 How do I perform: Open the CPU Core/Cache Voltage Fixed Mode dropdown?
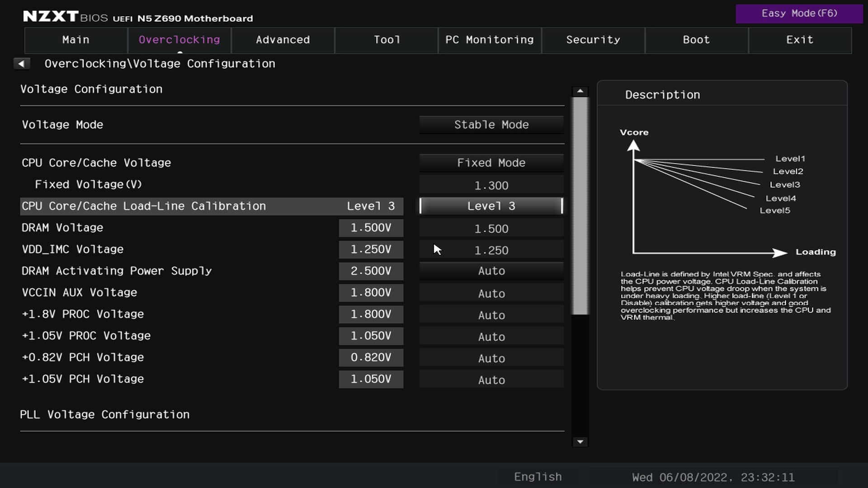click(491, 163)
